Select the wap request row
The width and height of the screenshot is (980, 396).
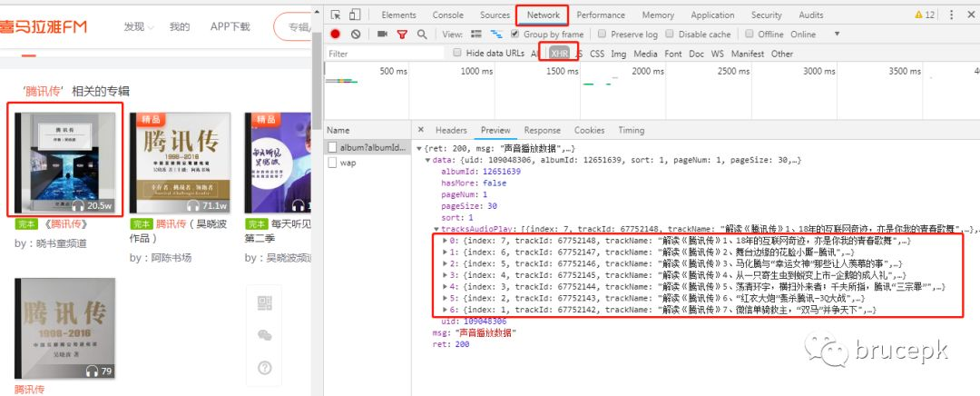(367, 163)
